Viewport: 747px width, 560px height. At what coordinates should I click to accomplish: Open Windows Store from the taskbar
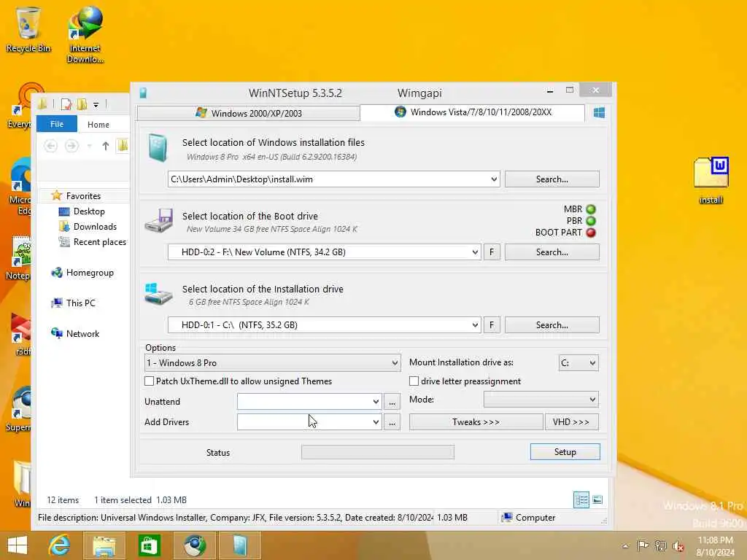(149, 545)
